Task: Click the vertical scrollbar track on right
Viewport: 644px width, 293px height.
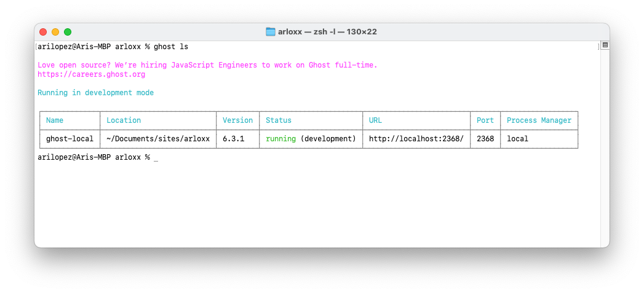Action: pos(605,147)
